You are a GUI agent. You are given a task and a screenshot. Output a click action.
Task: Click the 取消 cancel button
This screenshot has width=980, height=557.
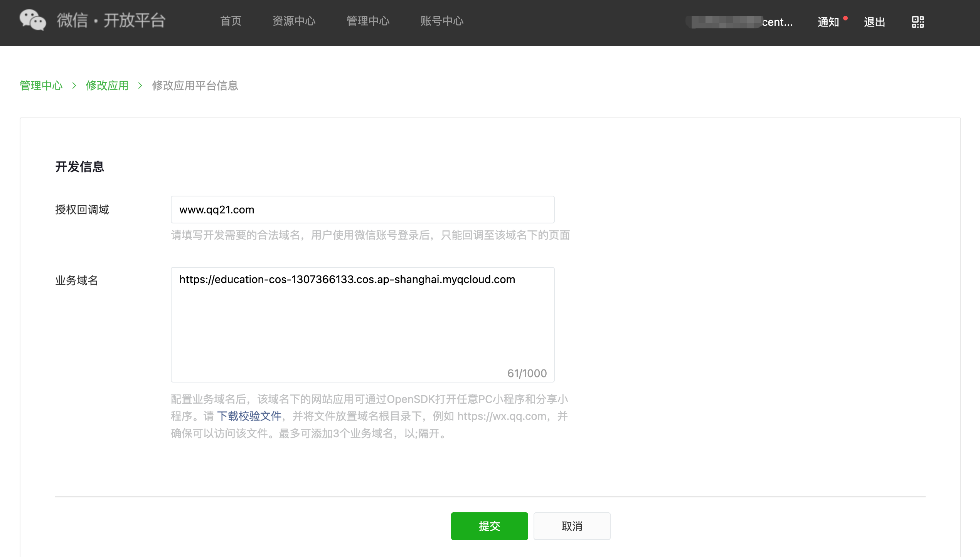572,526
